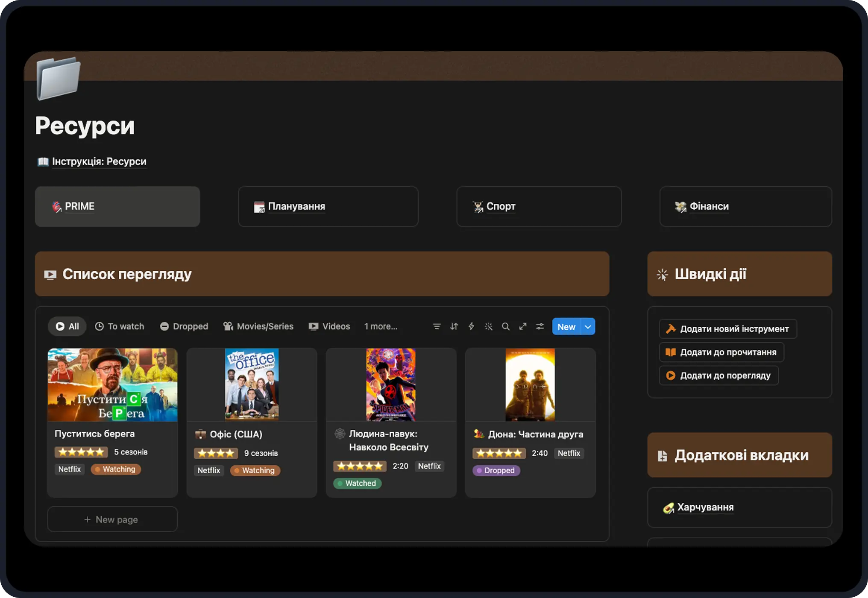868x598 pixels.
Task: Click the star rating on Пуститись берега
Action: click(81, 452)
